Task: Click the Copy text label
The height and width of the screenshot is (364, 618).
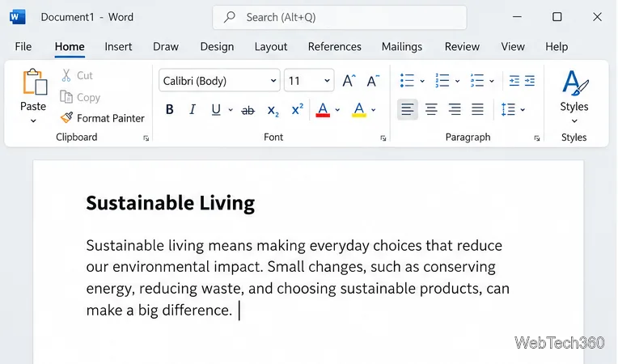Action: (89, 97)
